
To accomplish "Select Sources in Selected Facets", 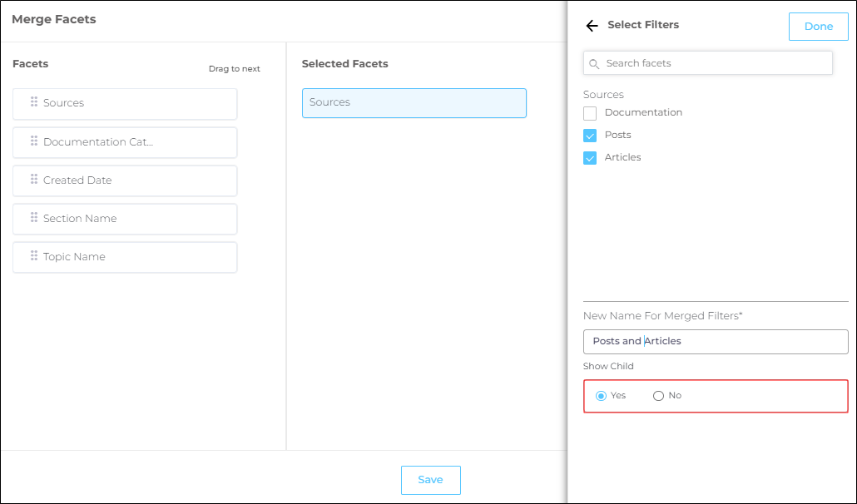I will click(414, 102).
